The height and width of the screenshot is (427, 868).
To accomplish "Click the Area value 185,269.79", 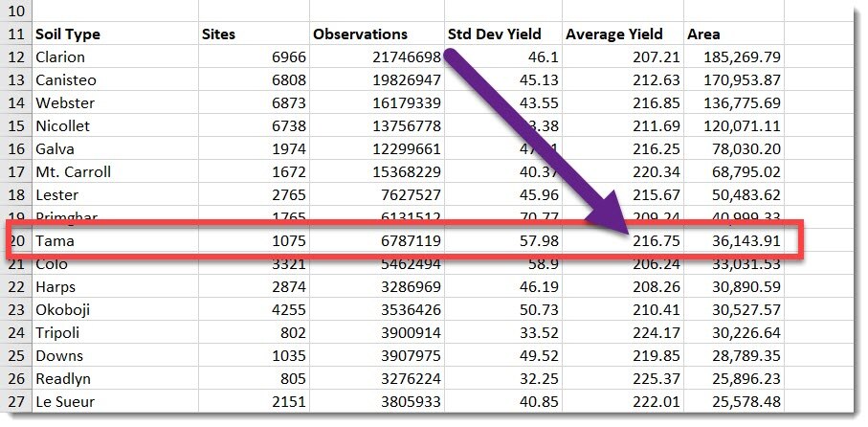I will (733, 57).
